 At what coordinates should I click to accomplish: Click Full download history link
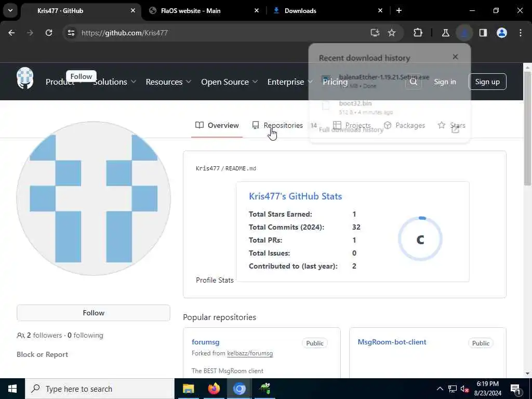[x=351, y=129]
